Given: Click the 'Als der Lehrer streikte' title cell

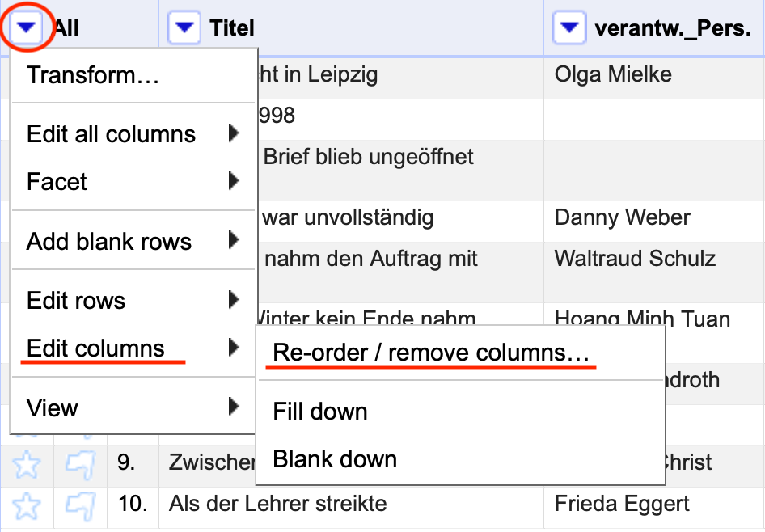Looking at the screenshot, I should [278, 505].
